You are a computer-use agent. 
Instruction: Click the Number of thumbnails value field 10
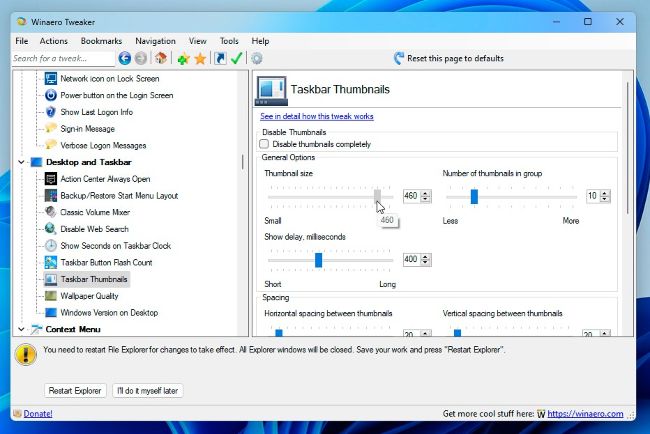(593, 196)
